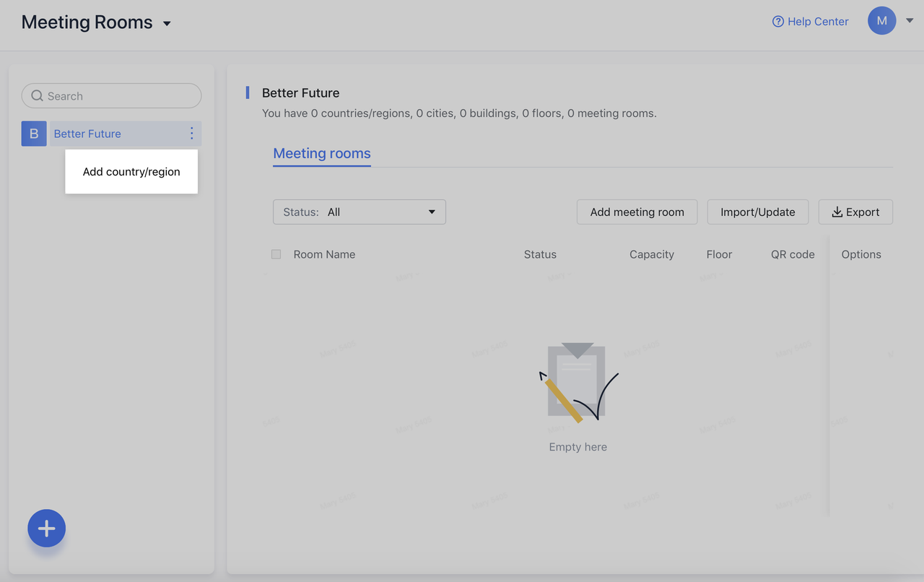Click the B organization icon
924x582 pixels.
click(x=34, y=134)
